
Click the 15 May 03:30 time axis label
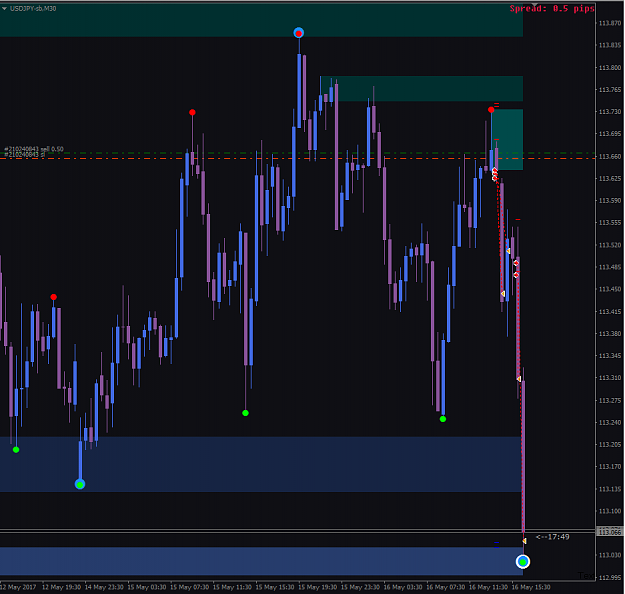147,587
